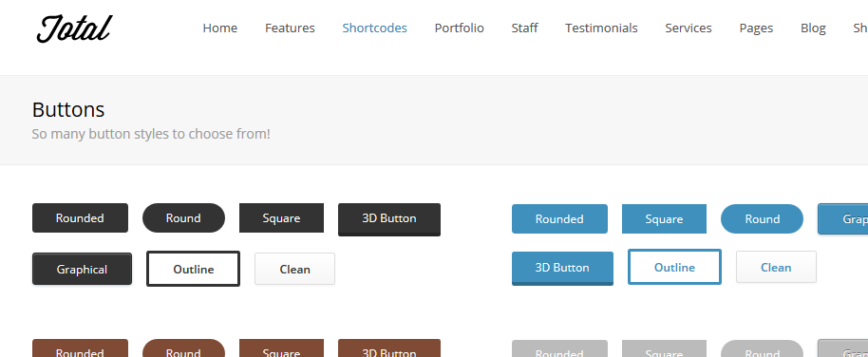
Task: Open the Shortcodes menu
Action: (x=374, y=28)
